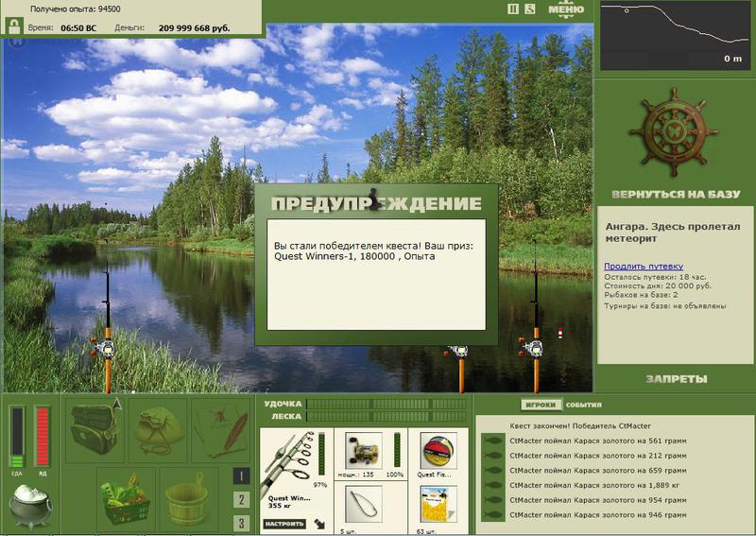Click the red-white float in the water
Image resolution: width=756 pixels, height=536 pixels.
[x=559, y=333]
